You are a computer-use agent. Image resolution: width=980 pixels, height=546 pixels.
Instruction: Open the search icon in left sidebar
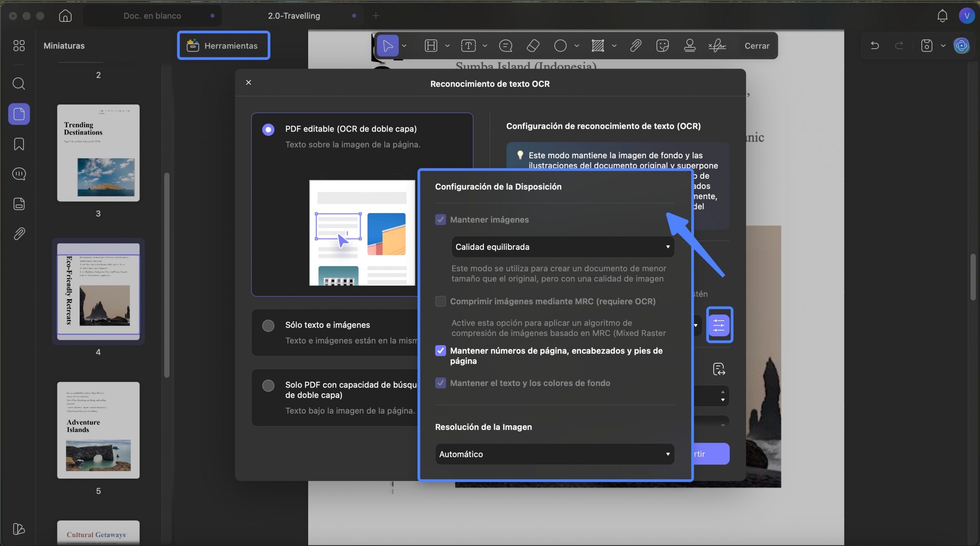coord(19,83)
